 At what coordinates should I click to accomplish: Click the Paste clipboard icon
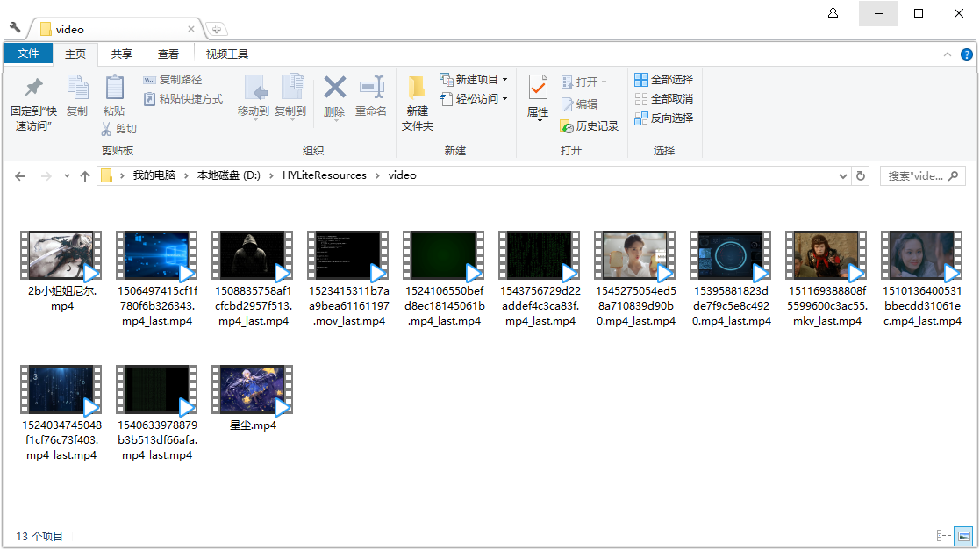[114, 89]
